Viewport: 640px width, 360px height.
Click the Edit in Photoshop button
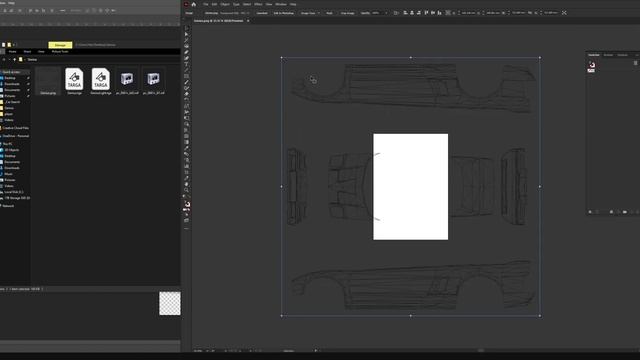284,13
